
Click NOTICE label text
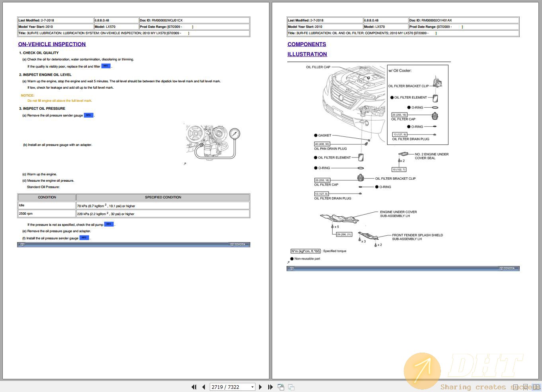pyautogui.click(x=27, y=95)
